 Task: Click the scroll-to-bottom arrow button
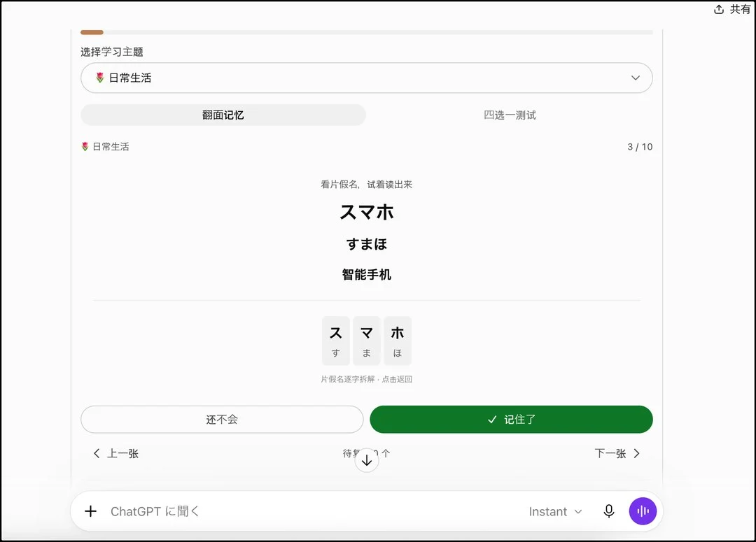366,460
